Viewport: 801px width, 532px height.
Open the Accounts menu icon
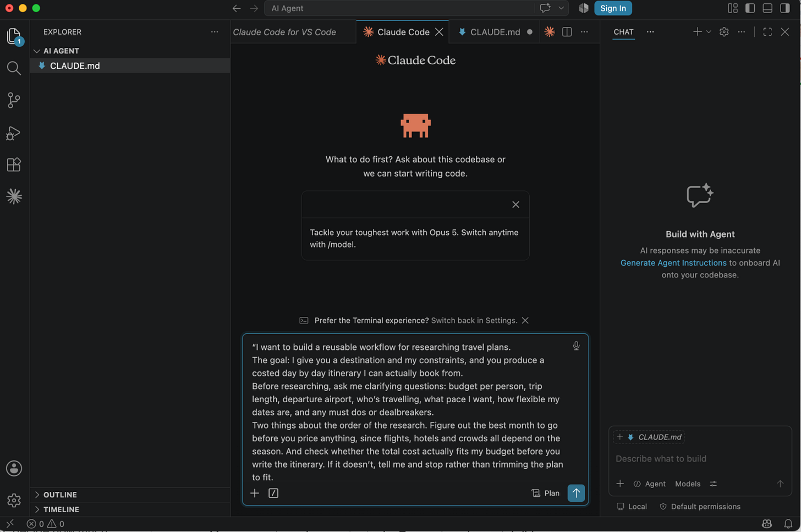click(x=14, y=468)
